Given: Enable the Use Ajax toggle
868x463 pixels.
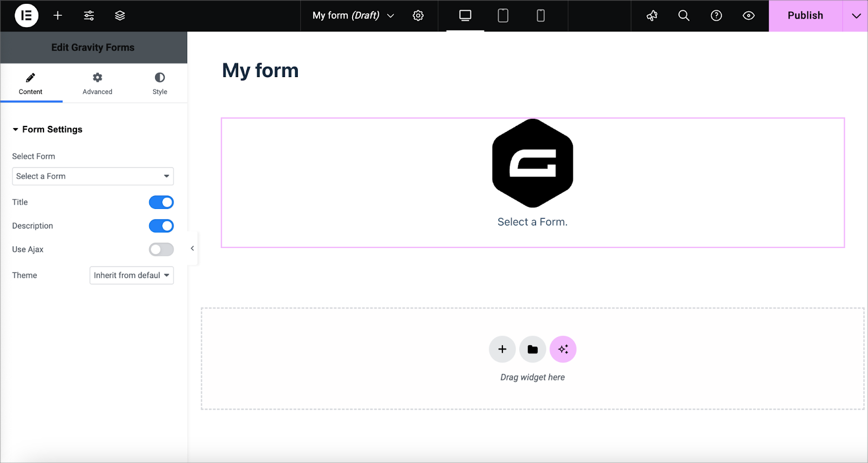Looking at the screenshot, I should 161,249.
